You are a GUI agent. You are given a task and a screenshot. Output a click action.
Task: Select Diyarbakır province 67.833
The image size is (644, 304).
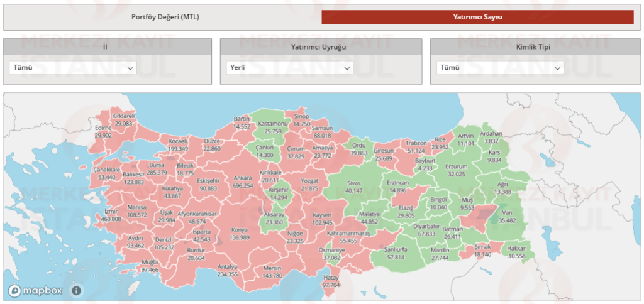point(427,230)
